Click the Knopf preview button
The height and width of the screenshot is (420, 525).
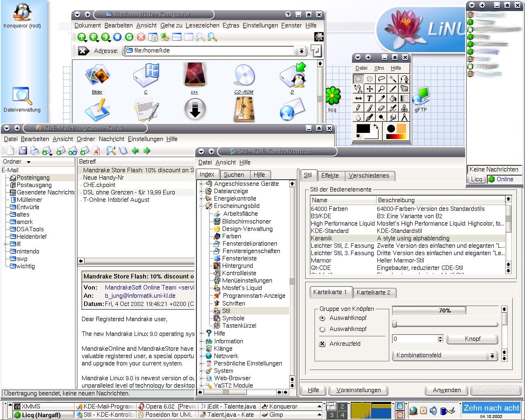point(472,339)
